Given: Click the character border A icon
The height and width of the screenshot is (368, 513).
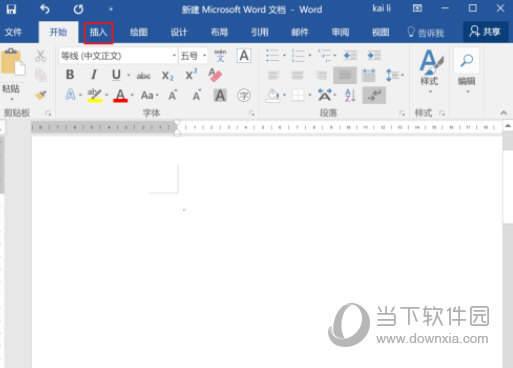Looking at the screenshot, I should 244,56.
